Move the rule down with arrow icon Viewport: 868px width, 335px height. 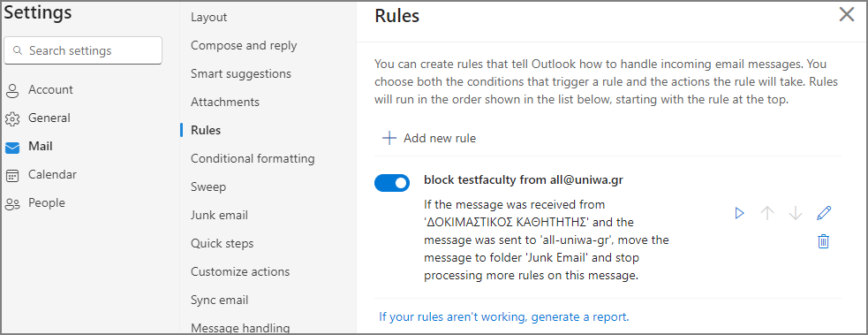point(796,213)
